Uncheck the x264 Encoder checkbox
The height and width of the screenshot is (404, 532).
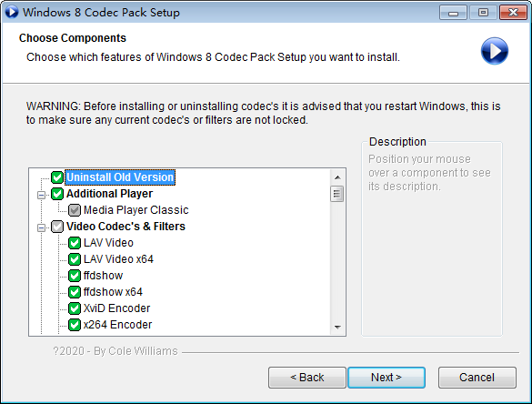[75, 325]
